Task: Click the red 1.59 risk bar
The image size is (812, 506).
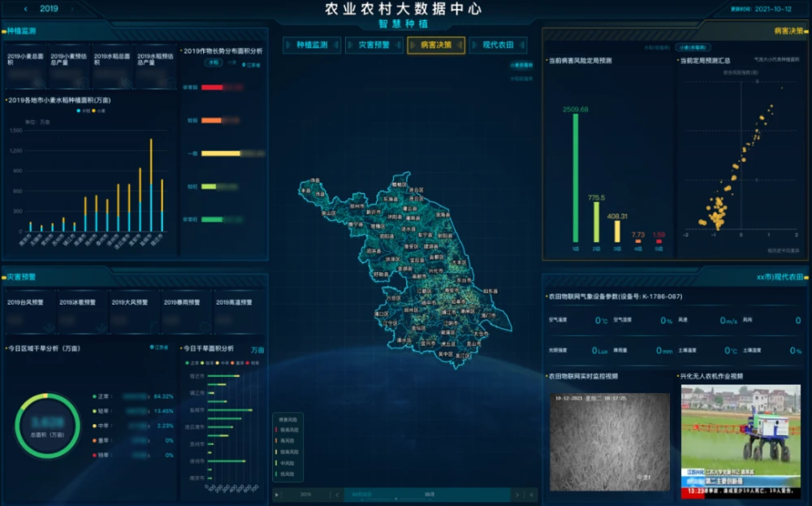Action: pos(659,241)
